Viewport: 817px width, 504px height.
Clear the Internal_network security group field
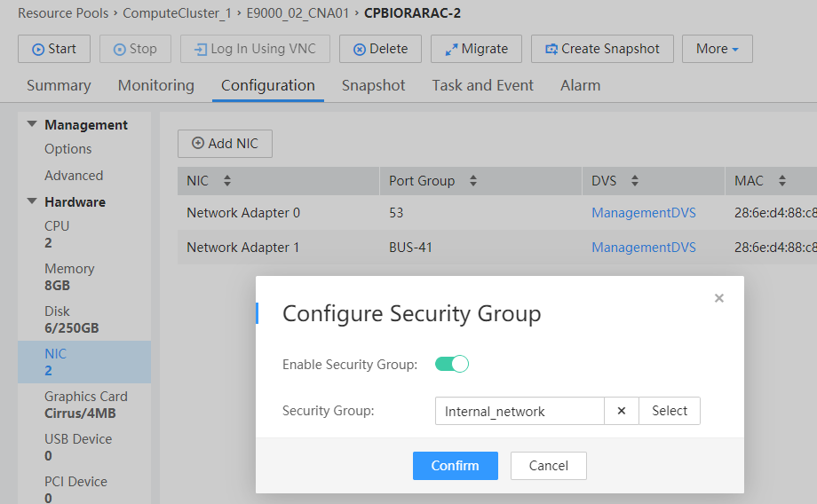click(622, 411)
